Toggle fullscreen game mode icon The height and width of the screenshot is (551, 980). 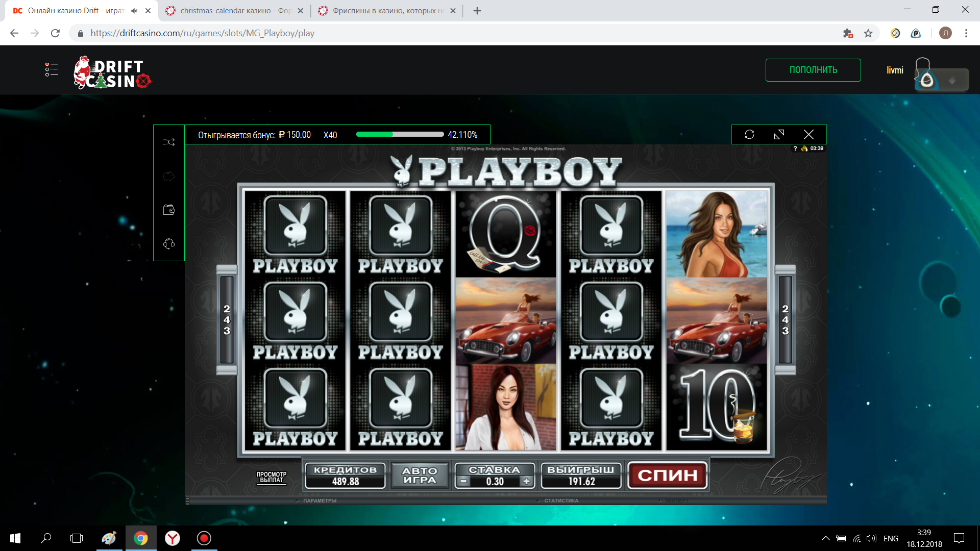pos(779,135)
